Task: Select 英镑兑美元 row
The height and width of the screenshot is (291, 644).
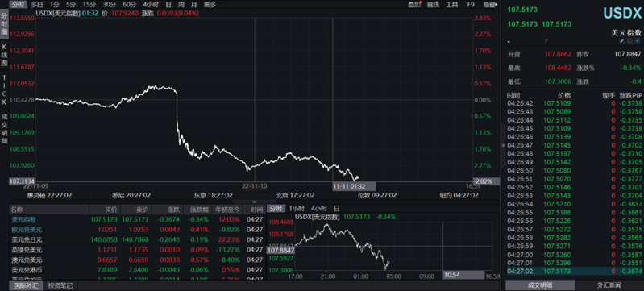Action: click(137, 250)
